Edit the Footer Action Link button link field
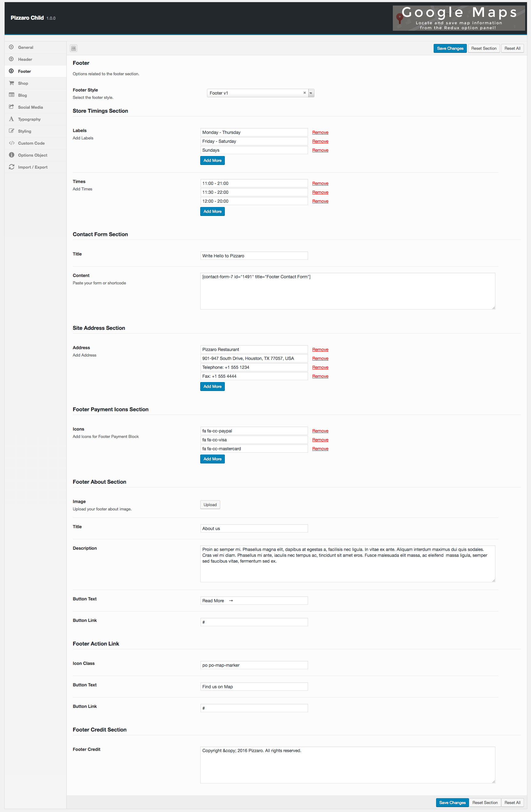 tap(254, 708)
